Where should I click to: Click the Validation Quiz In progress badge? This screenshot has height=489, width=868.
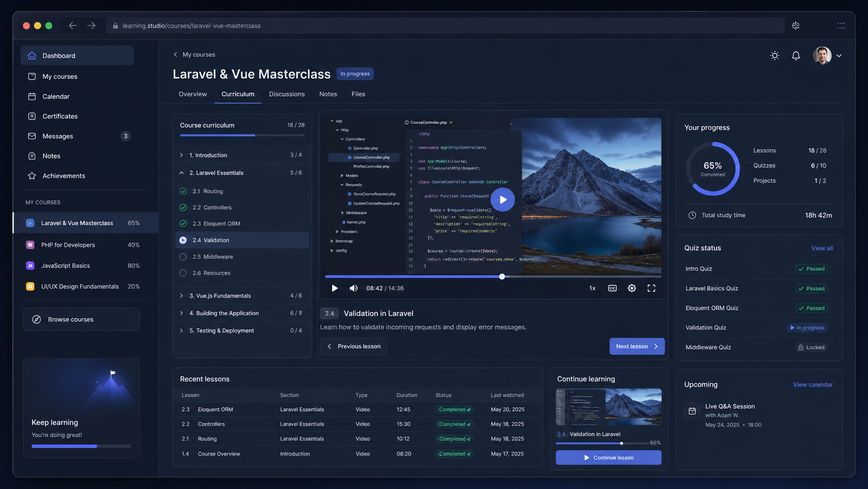[807, 328]
